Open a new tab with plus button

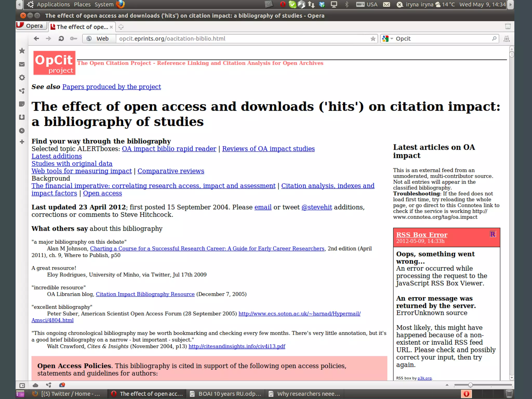[121, 27]
